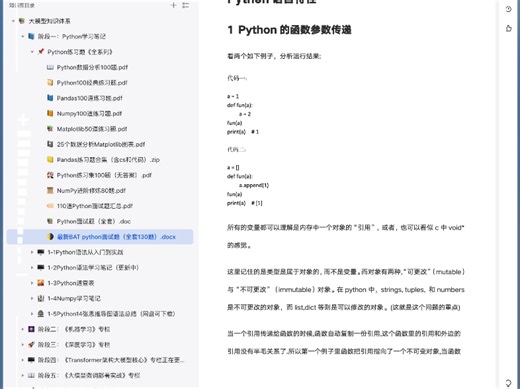Click the monitor icon of 阶段四 Transformer
Image resolution: width=520 pixels, height=389 pixels.
click(31, 360)
